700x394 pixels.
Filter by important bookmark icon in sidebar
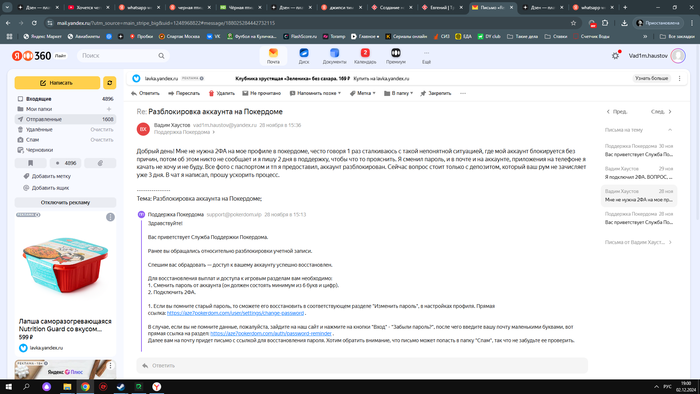click(30, 163)
